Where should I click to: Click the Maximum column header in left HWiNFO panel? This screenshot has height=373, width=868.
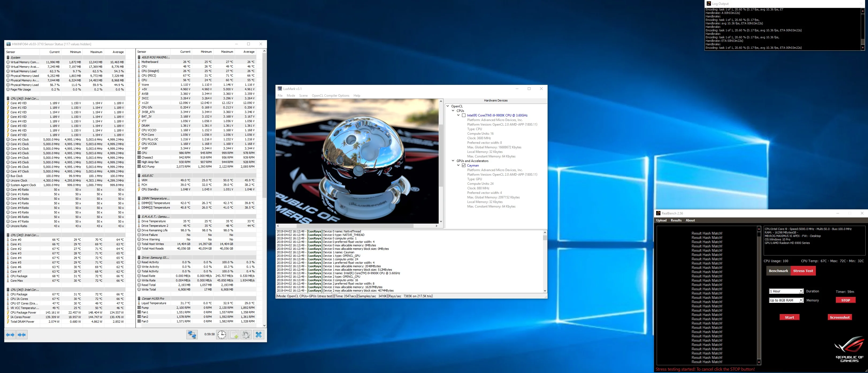pyautogui.click(x=96, y=52)
